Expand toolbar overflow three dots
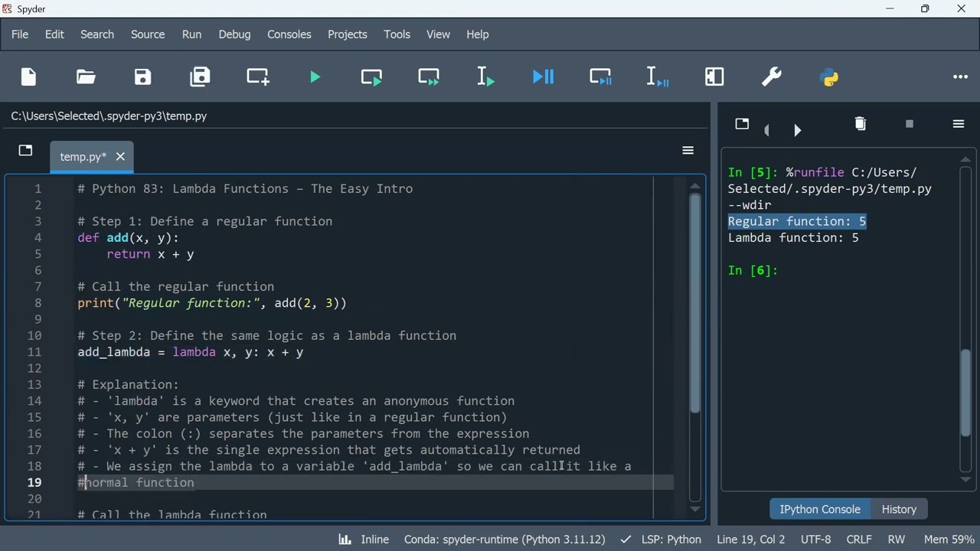980x551 pixels. pos(960,77)
